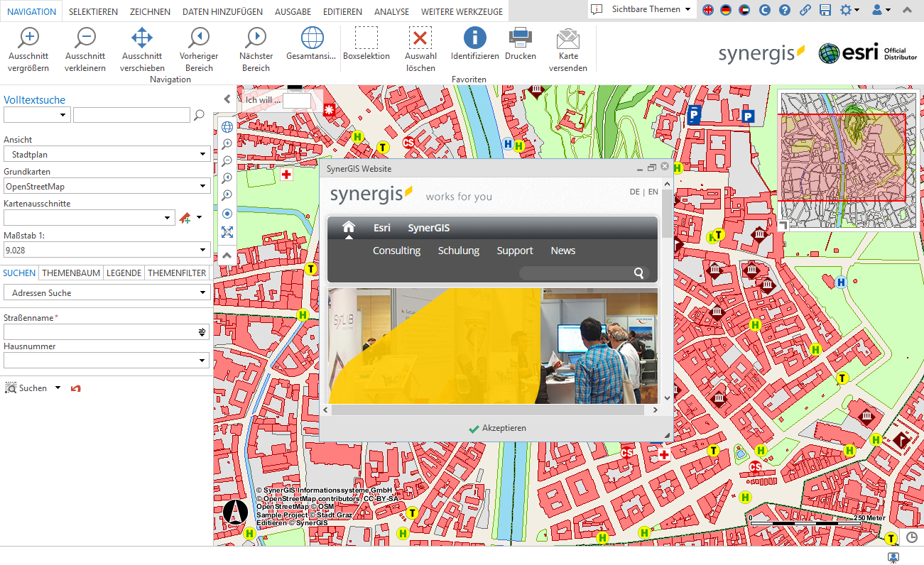Select the Identifizieren tool
924x565 pixels.
[474, 44]
